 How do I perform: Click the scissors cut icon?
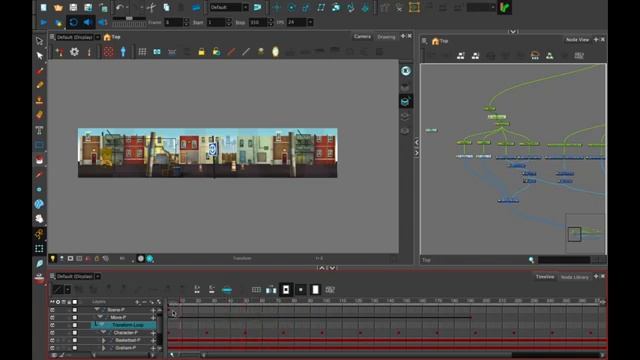click(151, 7)
